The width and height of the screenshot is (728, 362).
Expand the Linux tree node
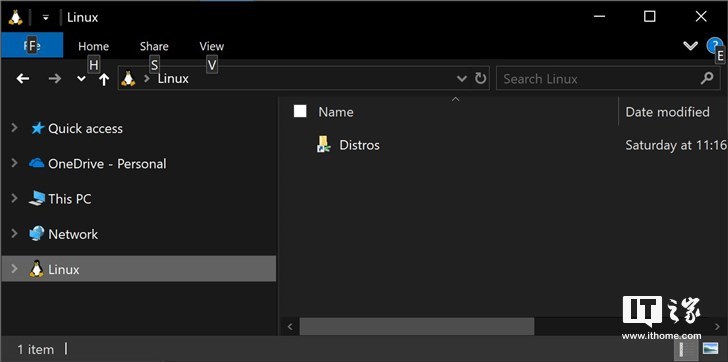14,269
